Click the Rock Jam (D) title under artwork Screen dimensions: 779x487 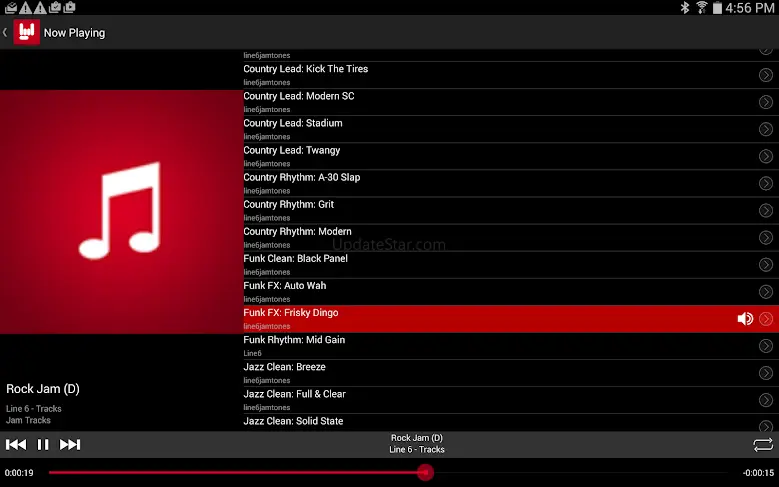point(43,389)
